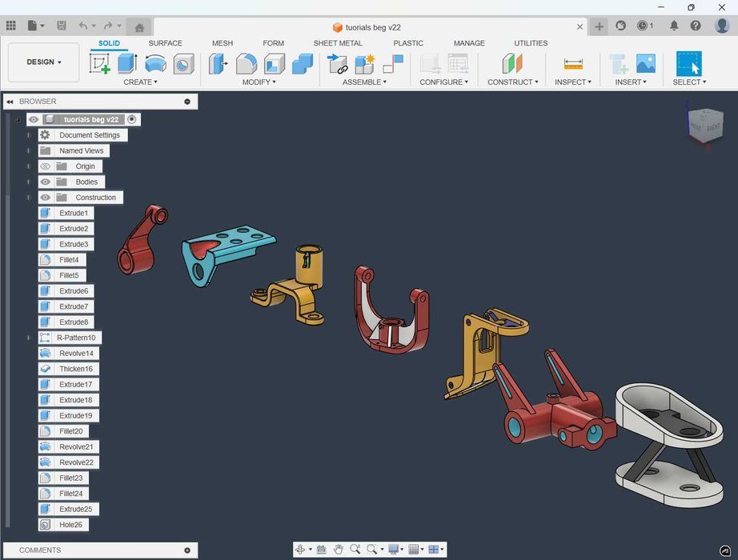Open the Create dropdown menu

(x=140, y=82)
